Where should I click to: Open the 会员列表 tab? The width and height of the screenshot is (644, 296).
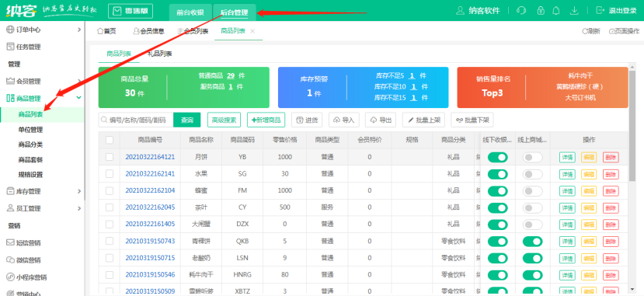(x=193, y=31)
